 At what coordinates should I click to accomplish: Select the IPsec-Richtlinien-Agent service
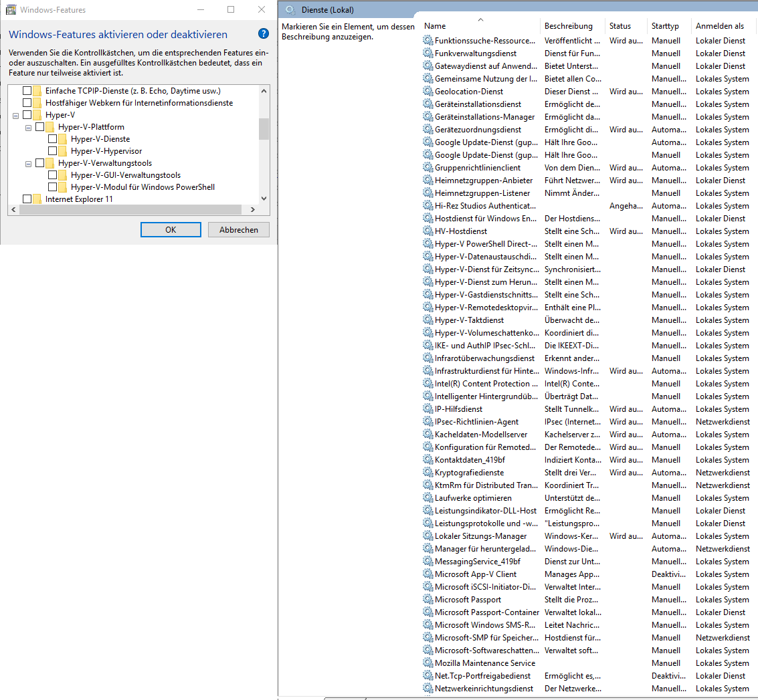588,422
